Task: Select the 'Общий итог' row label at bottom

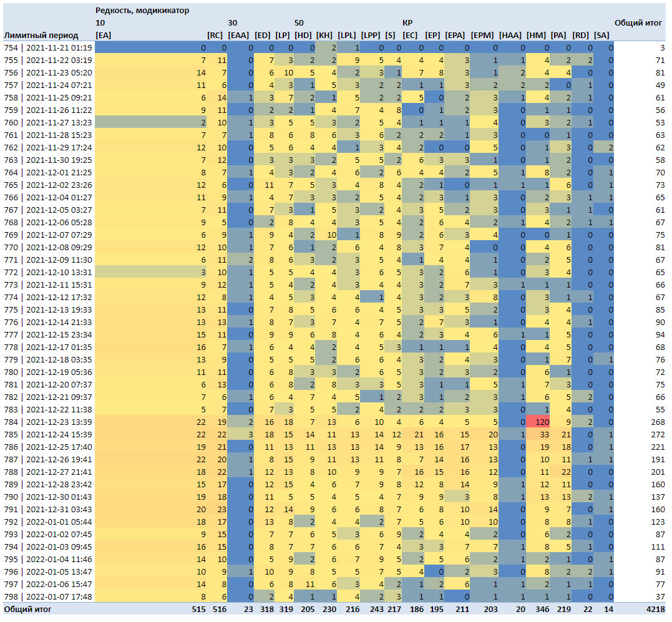Action: (x=28, y=609)
